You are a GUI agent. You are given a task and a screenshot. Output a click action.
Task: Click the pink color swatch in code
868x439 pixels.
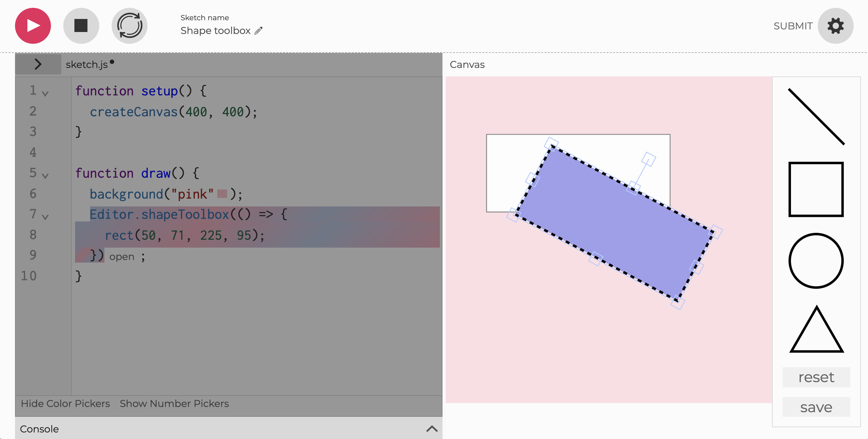coord(222,194)
